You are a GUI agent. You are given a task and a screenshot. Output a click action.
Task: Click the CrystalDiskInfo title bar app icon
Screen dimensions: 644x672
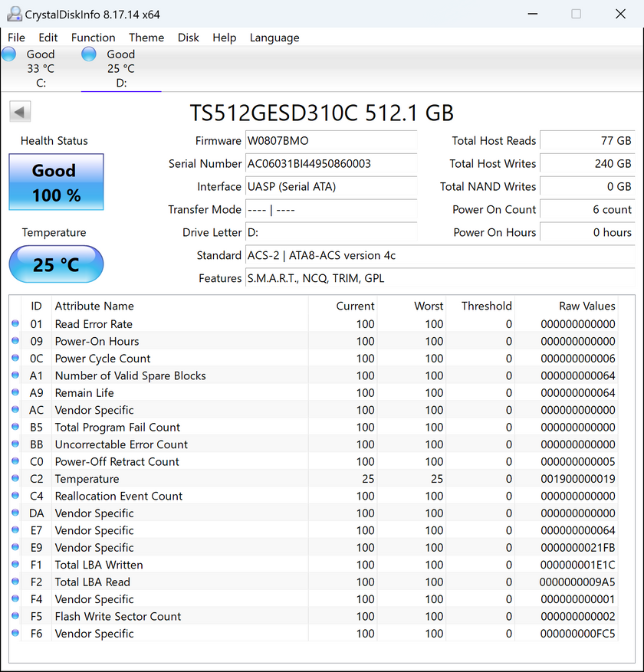point(13,14)
